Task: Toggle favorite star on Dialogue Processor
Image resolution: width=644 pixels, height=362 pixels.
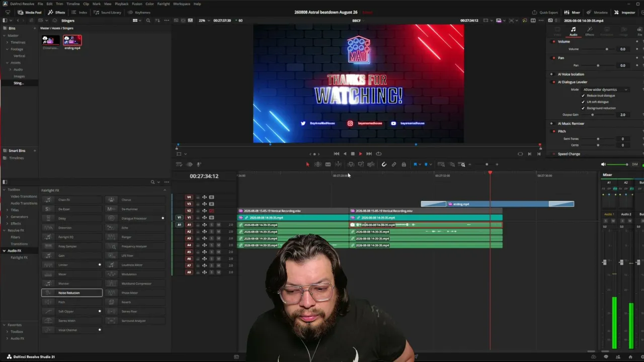Action: click(163, 218)
